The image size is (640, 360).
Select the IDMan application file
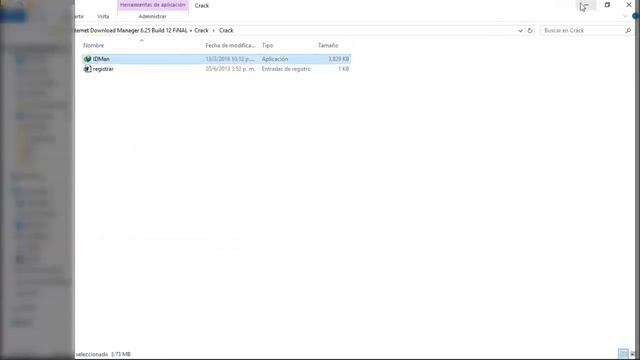tap(216, 59)
